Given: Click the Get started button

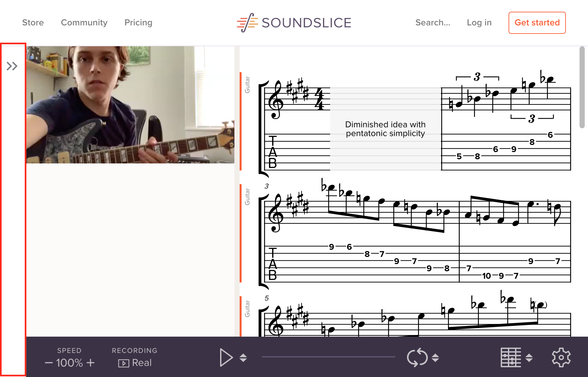Looking at the screenshot, I should click(x=537, y=22).
